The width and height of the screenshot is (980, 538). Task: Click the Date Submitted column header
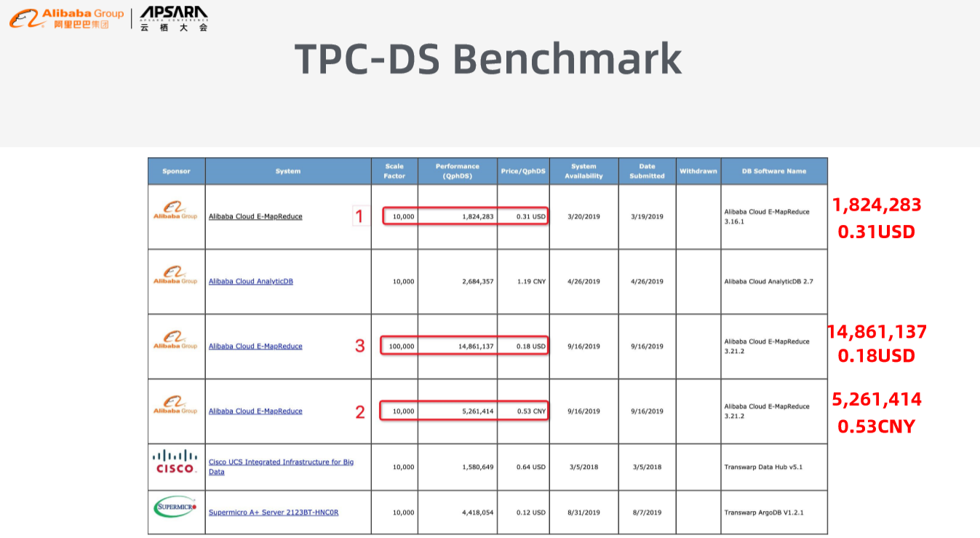[647, 171]
